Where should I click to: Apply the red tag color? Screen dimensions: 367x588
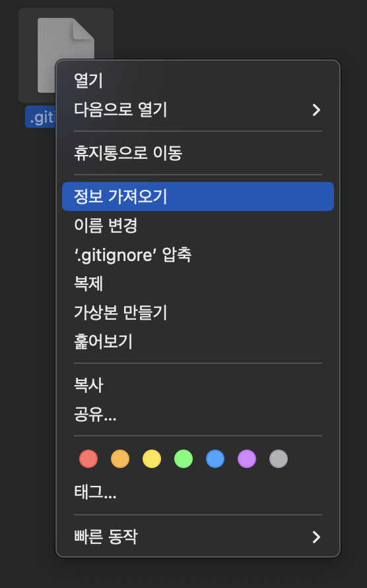click(x=88, y=459)
